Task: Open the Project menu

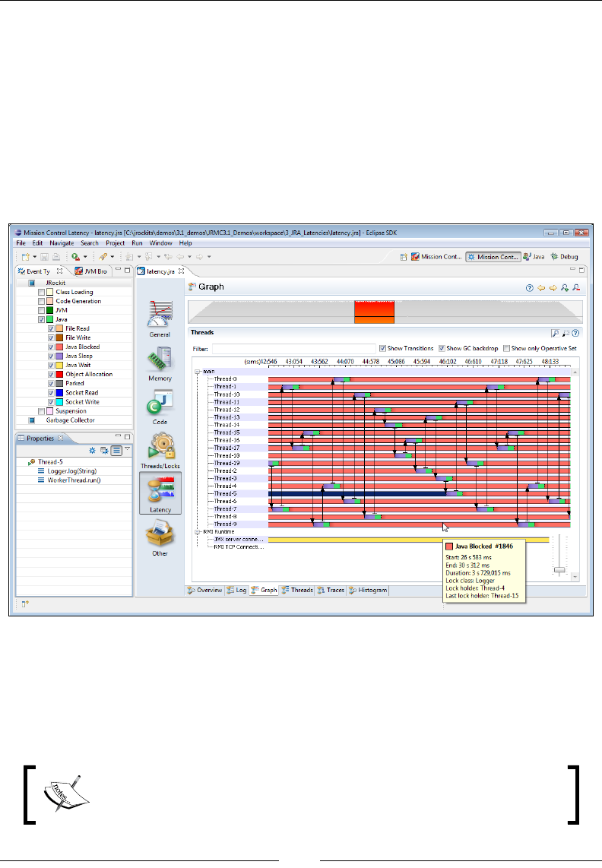Action: pos(116,243)
